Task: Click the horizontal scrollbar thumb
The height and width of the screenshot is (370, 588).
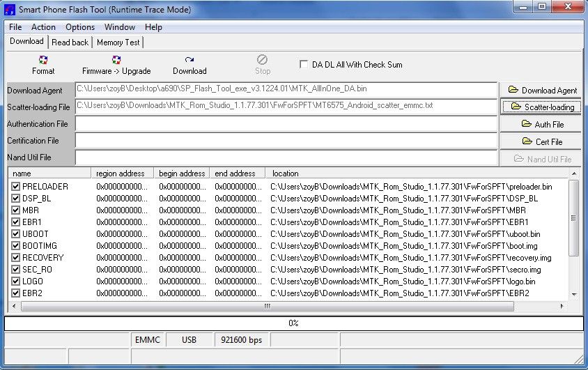Action: point(268,307)
